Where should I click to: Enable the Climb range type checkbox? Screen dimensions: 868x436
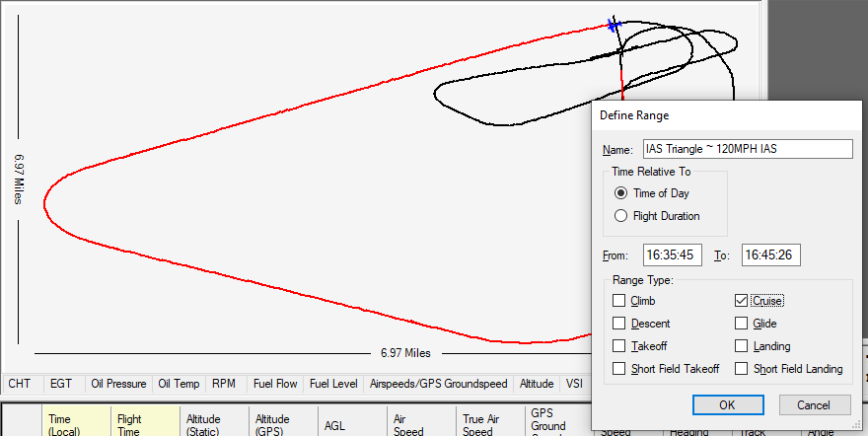pyautogui.click(x=618, y=301)
